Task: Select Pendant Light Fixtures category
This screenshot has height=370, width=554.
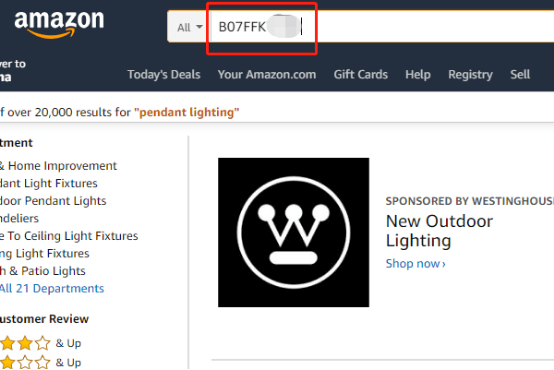Action: (49, 183)
